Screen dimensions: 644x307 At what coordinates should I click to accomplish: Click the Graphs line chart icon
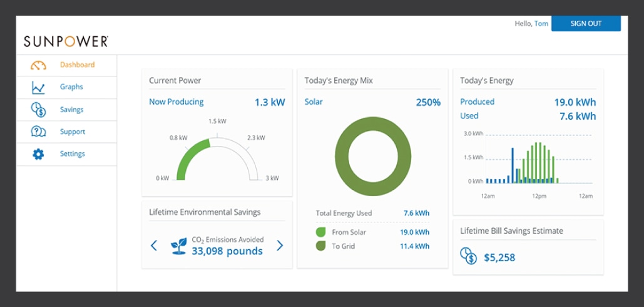[38, 88]
